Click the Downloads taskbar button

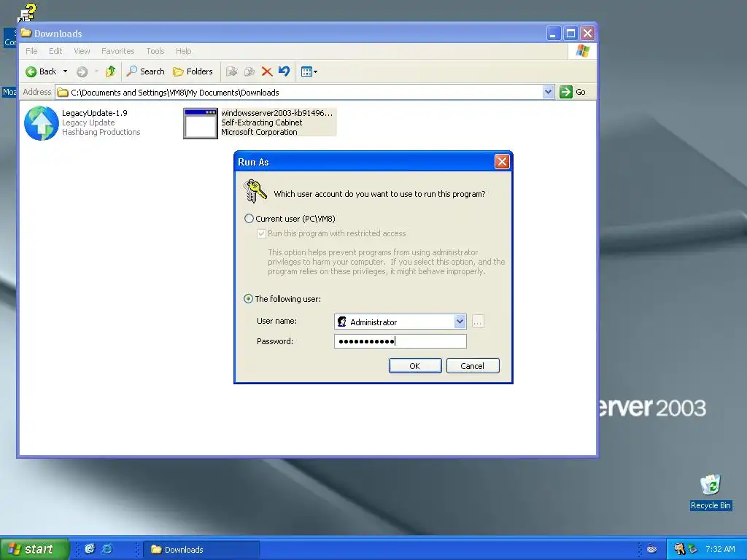tap(201, 550)
